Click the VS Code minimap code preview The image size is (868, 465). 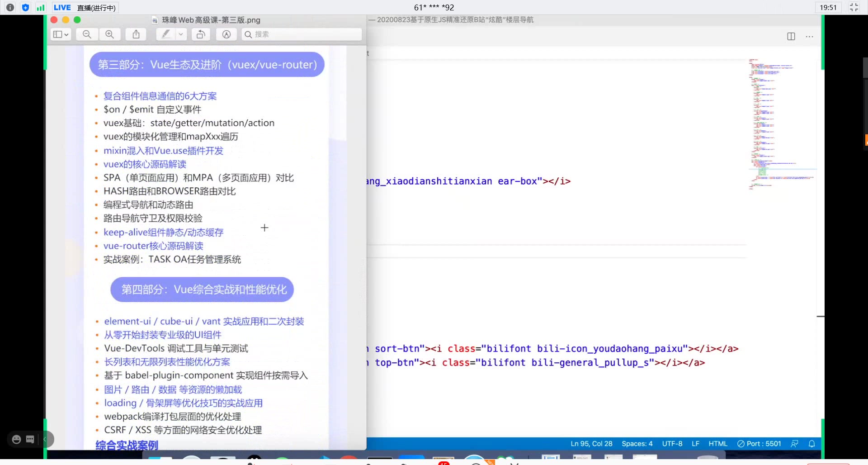[782, 124]
